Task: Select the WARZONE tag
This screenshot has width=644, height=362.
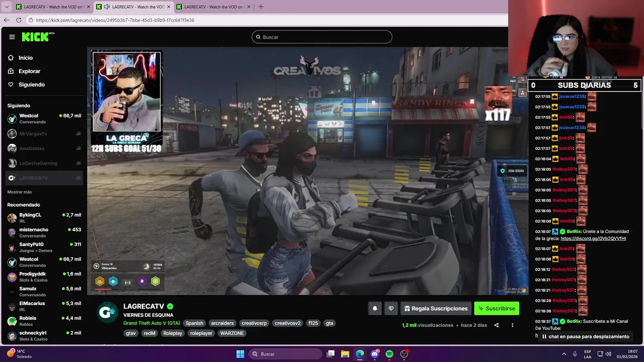Action: pyautogui.click(x=232, y=333)
